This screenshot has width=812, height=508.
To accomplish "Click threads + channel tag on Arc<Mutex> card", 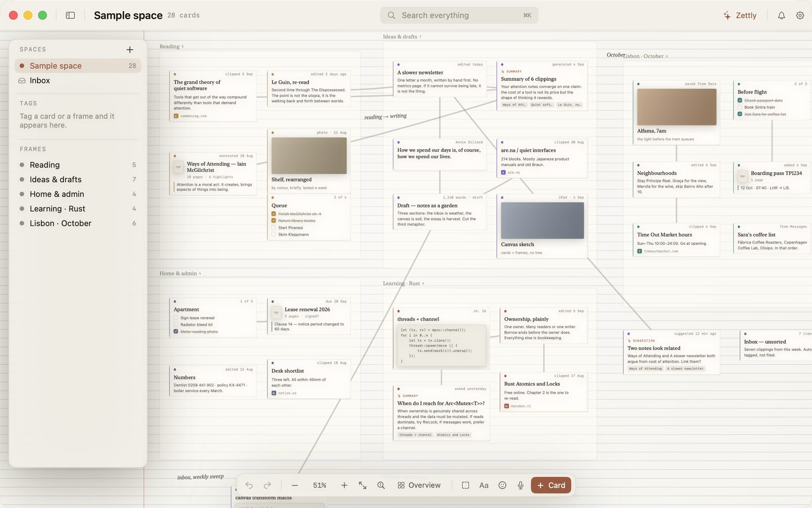I will tap(415, 435).
